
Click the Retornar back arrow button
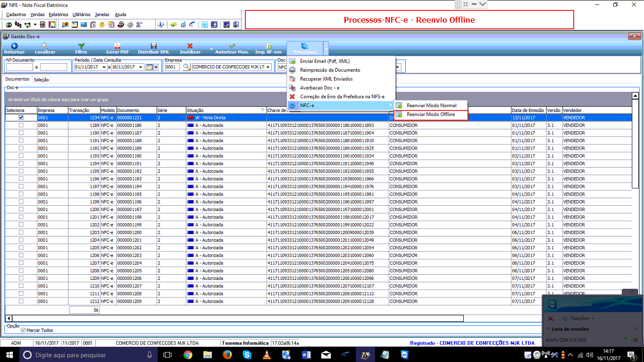coord(14,48)
